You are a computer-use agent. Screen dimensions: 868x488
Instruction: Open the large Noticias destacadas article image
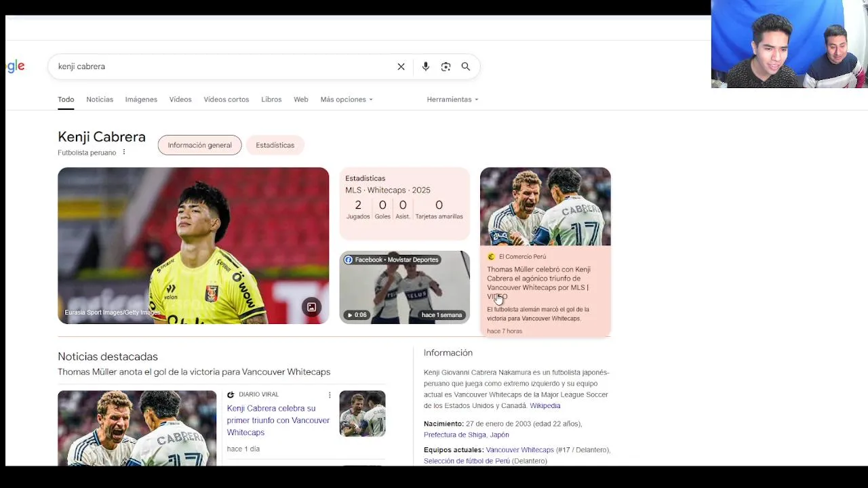click(x=137, y=428)
